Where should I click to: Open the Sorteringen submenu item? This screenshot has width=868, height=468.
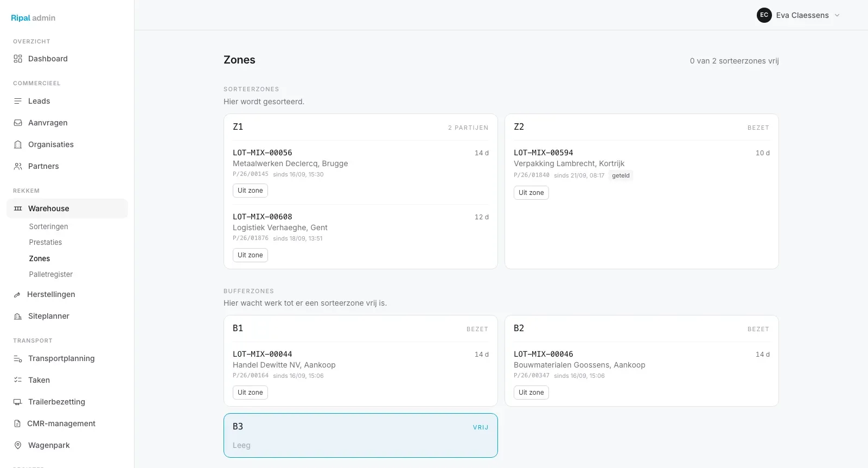coord(49,226)
